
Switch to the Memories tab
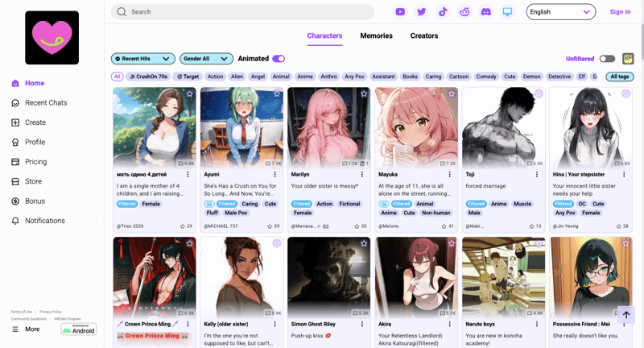pyautogui.click(x=376, y=35)
